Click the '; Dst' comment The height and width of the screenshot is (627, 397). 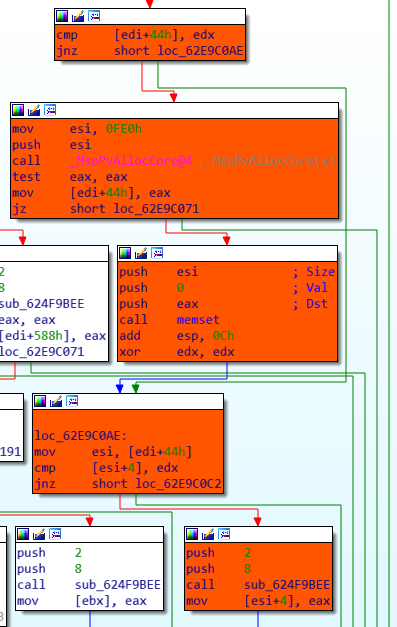pyautogui.click(x=310, y=304)
